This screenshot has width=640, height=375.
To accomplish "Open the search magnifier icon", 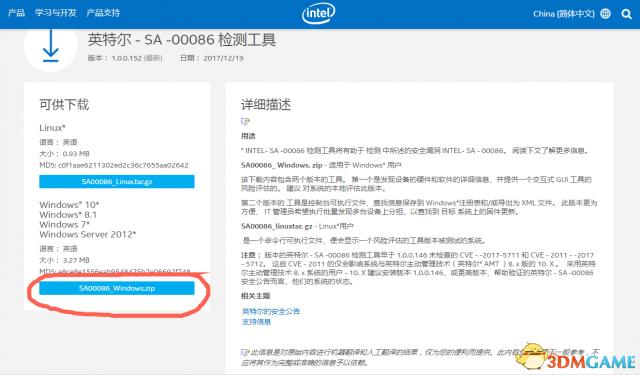I will tap(627, 14).
